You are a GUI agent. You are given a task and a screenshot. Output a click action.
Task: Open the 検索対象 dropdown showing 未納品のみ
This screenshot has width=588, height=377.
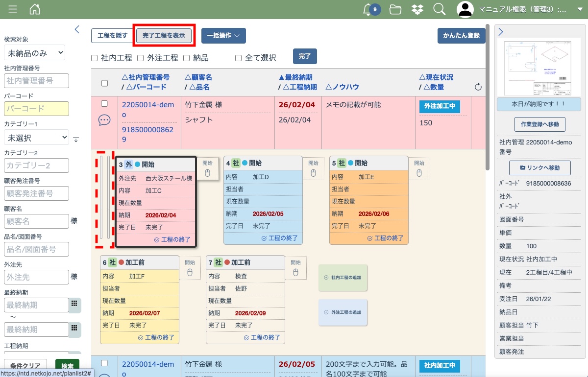[34, 53]
